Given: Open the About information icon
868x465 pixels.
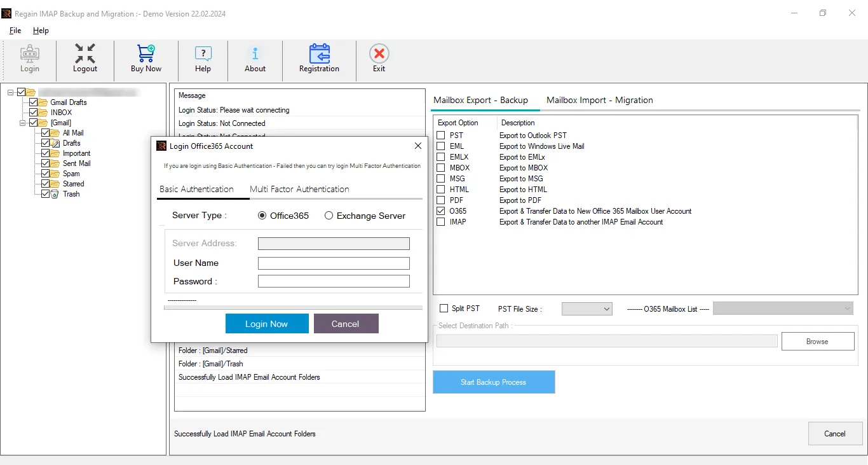Looking at the screenshot, I should coord(255,59).
